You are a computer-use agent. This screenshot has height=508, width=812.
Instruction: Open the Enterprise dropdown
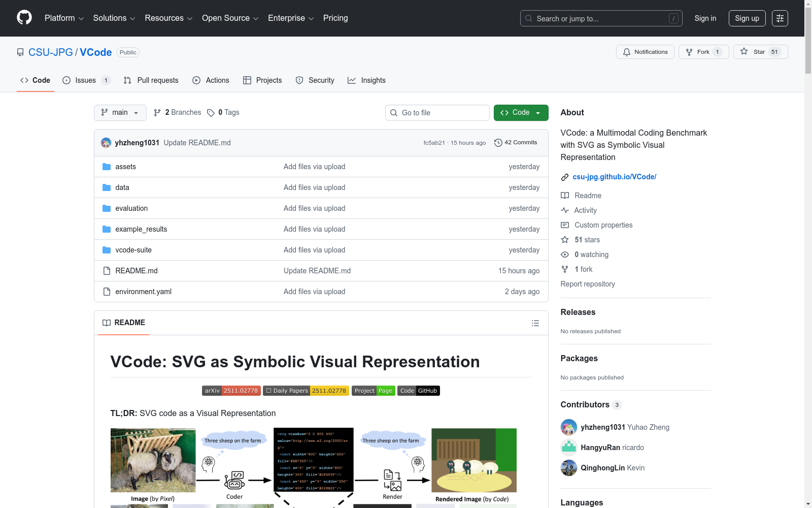291,18
